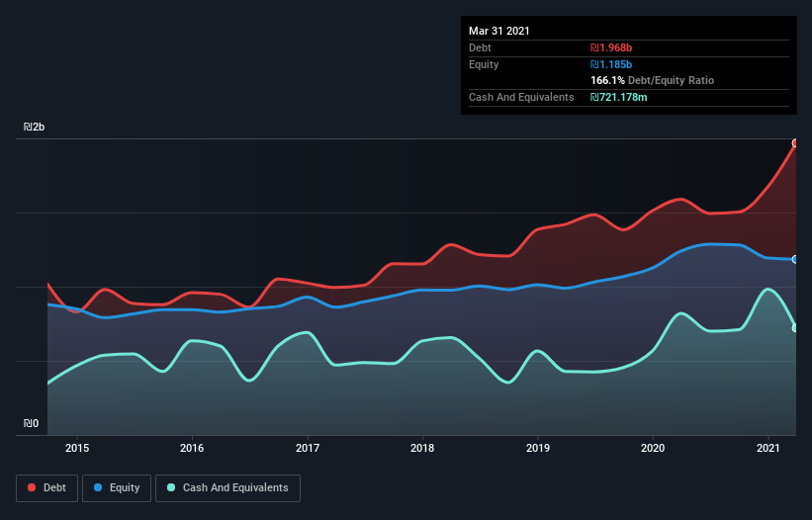Screen dimensions: 812x520
Task: Click the ₪721.178m cash value
Action: (619, 97)
